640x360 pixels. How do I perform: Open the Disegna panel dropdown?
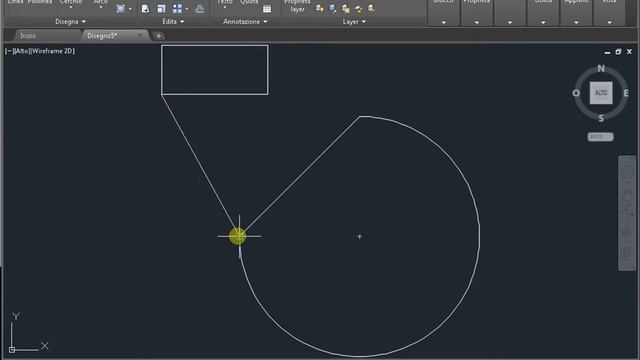tap(71, 22)
